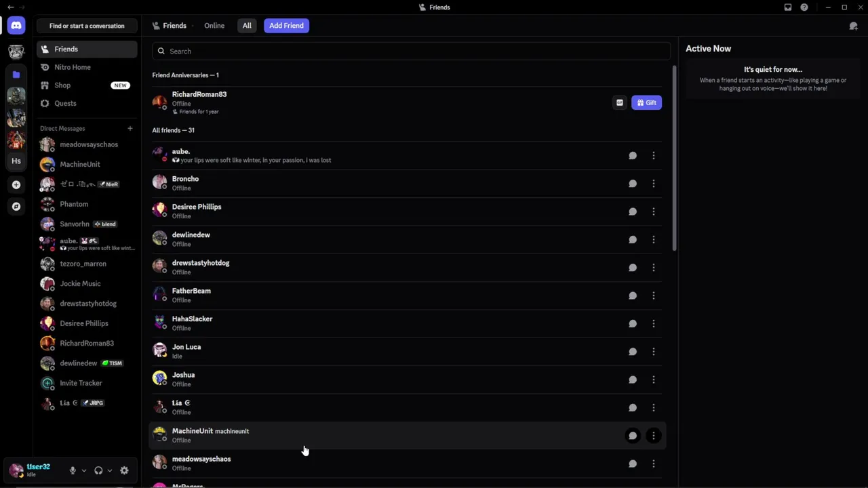Open Nitro Home
Viewport: 868px width, 488px height.
tap(87, 67)
